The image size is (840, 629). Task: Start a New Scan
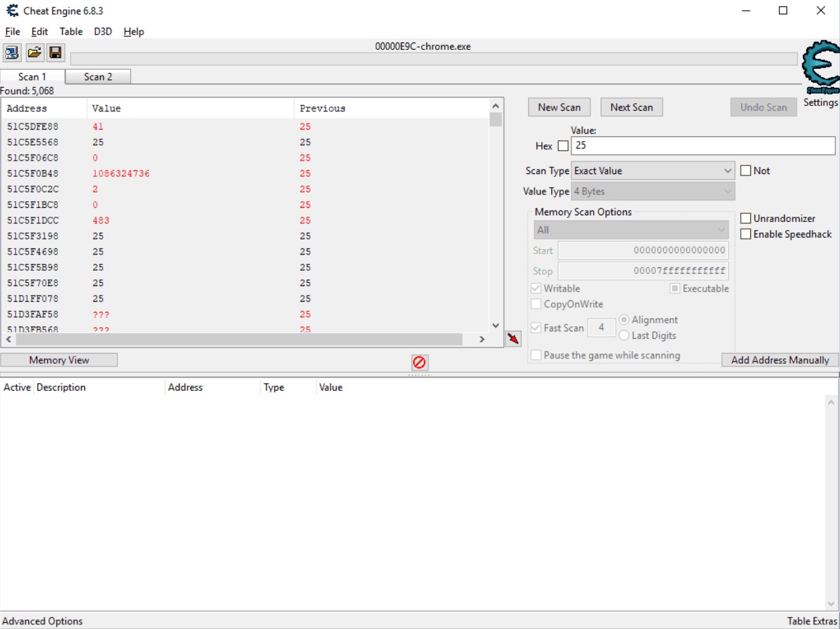558,107
